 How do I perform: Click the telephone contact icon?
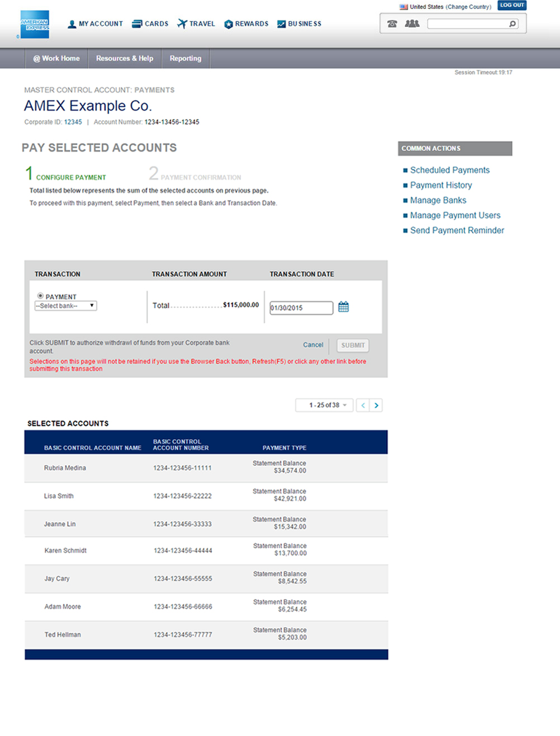pyautogui.click(x=392, y=23)
